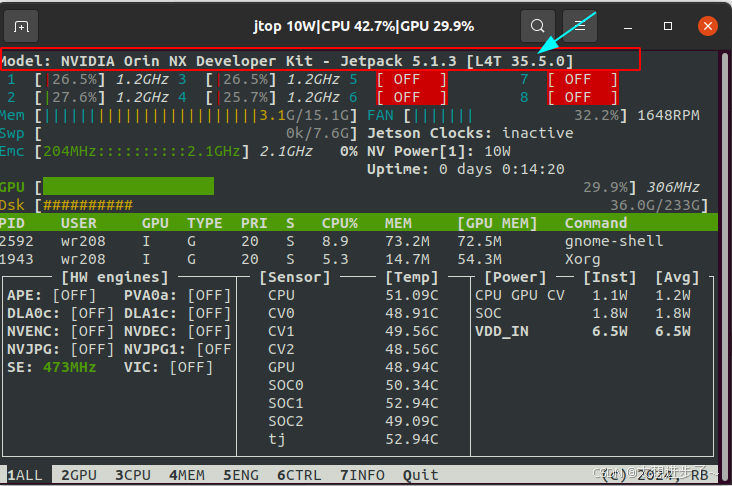Image resolution: width=732 pixels, height=486 pixels.
Task: Click the SOC1 temperature 52.94C
Action: [x=412, y=403]
